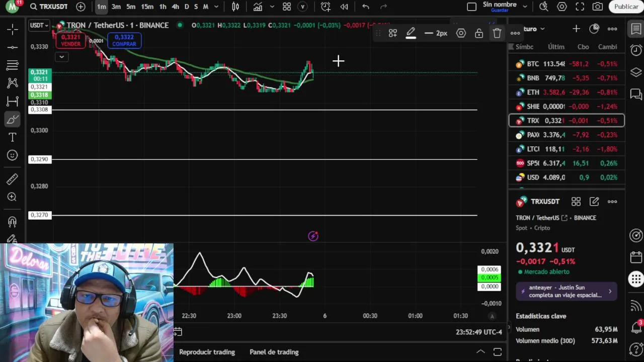644x362 pixels.
Task: Expand the USDT currency dropdown
Action: [39, 25]
